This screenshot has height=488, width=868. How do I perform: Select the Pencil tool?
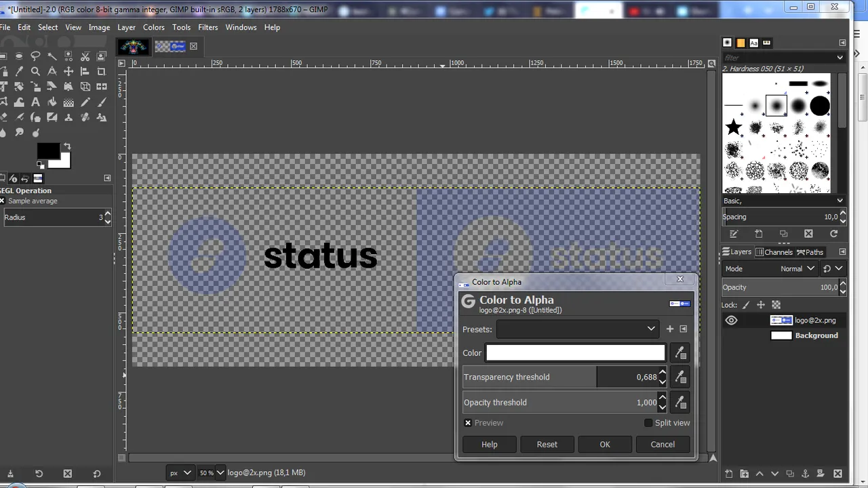85,102
